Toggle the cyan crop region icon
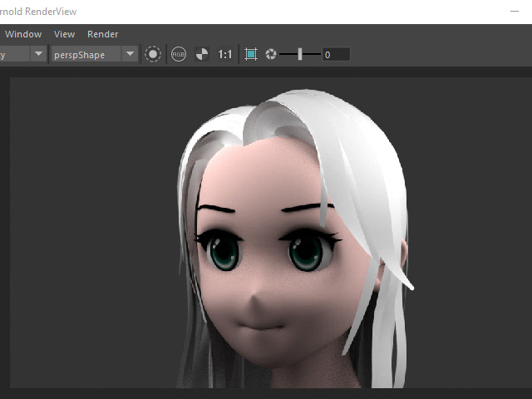Viewport: 532px width, 399px height. tap(251, 54)
